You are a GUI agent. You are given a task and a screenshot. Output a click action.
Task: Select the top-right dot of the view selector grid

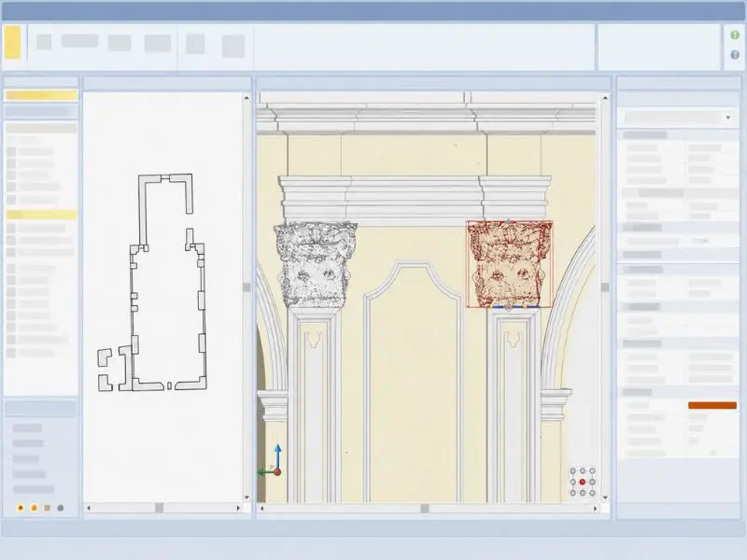[x=592, y=471]
